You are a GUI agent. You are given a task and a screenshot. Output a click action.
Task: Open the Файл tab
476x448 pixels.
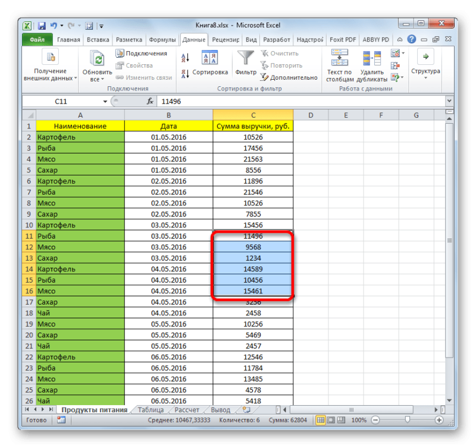click(x=37, y=40)
